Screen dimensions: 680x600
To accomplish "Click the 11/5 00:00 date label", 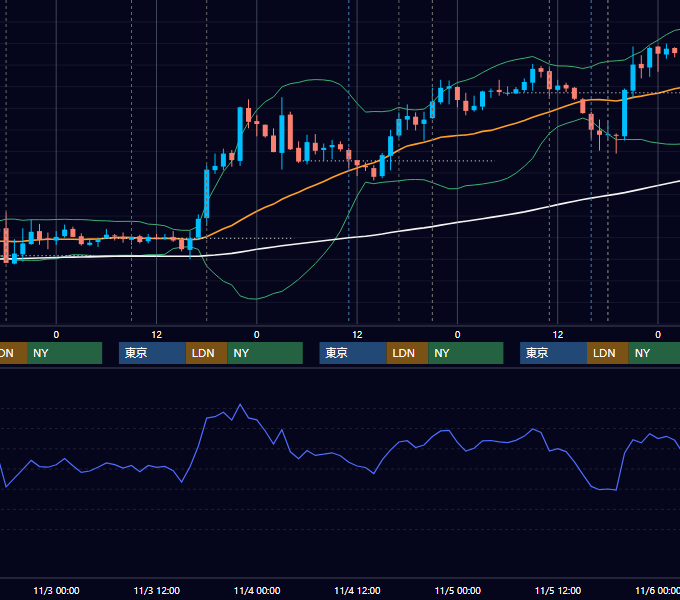I will pos(458,590).
